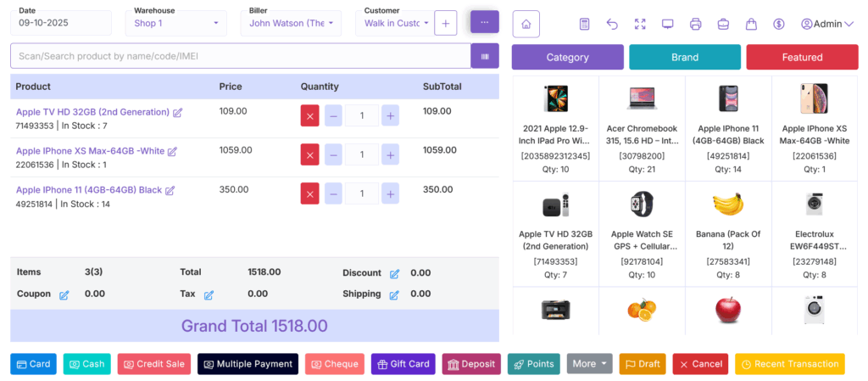Open the Admin user menu
Screen dimensions: 868x381
coord(826,24)
